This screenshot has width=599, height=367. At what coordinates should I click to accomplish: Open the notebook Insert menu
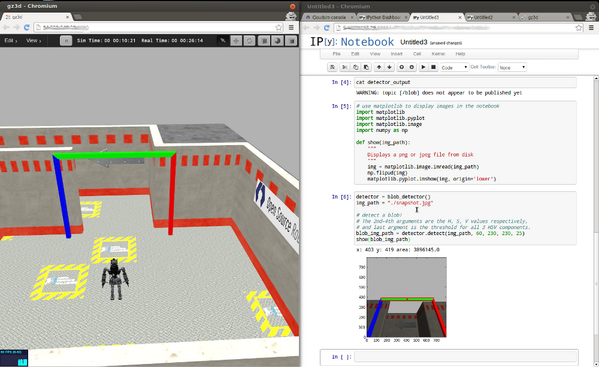coord(397,54)
